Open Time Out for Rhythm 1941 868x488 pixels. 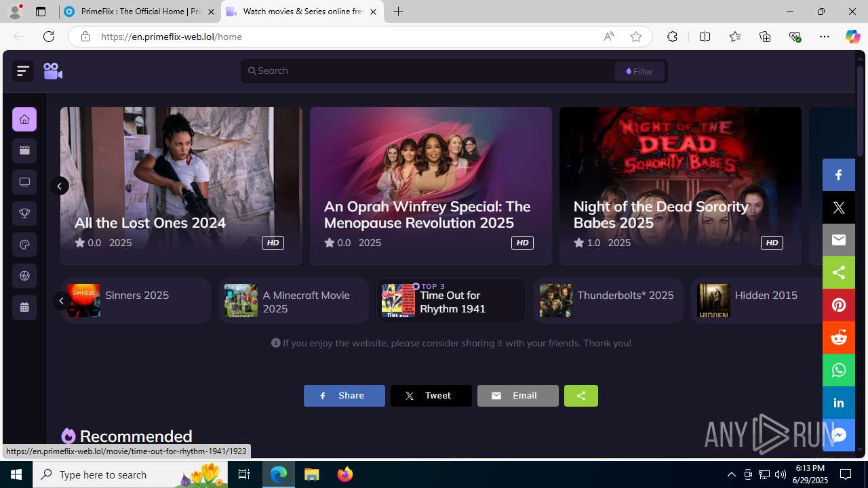pyautogui.click(x=451, y=300)
